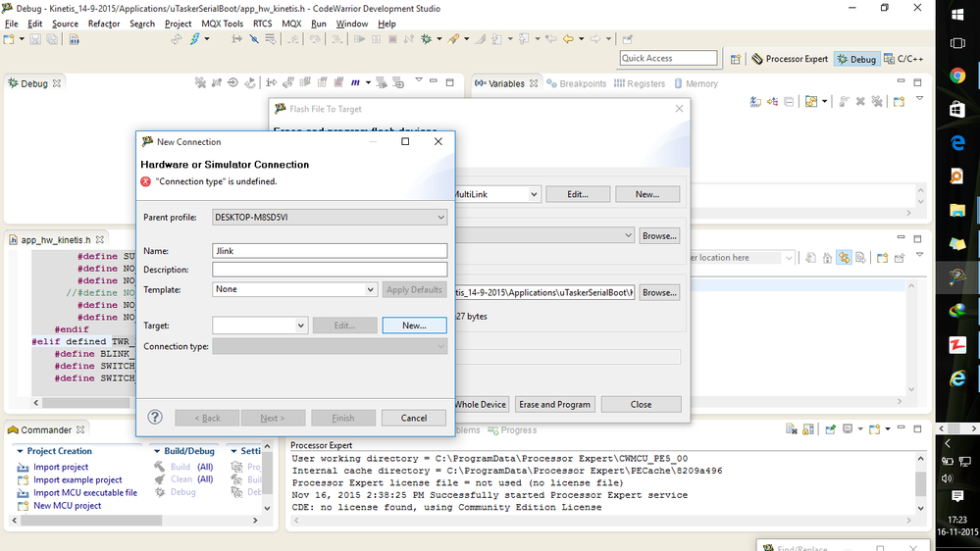The width and height of the screenshot is (980, 551).
Task: Click the Save All toolbar icon
Action: pos(52,39)
